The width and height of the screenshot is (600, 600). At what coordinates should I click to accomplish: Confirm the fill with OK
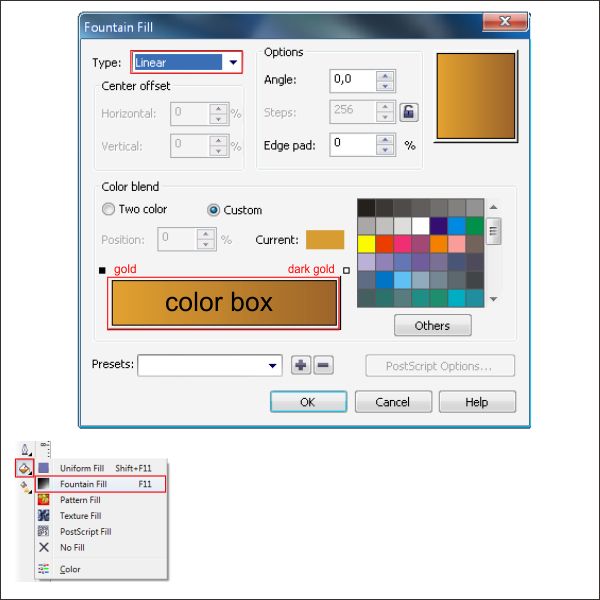pyautogui.click(x=308, y=402)
